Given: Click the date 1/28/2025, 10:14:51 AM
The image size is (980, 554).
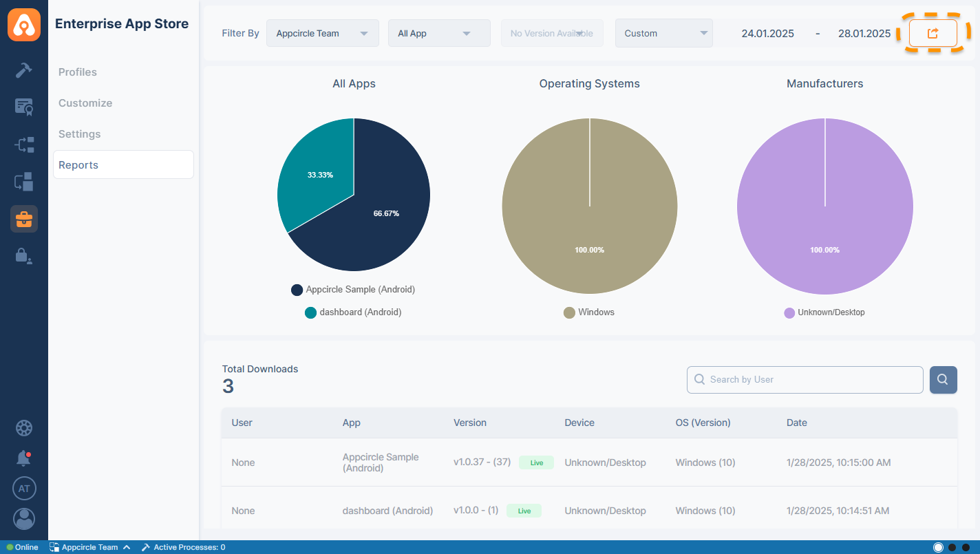Looking at the screenshot, I should (838, 511).
